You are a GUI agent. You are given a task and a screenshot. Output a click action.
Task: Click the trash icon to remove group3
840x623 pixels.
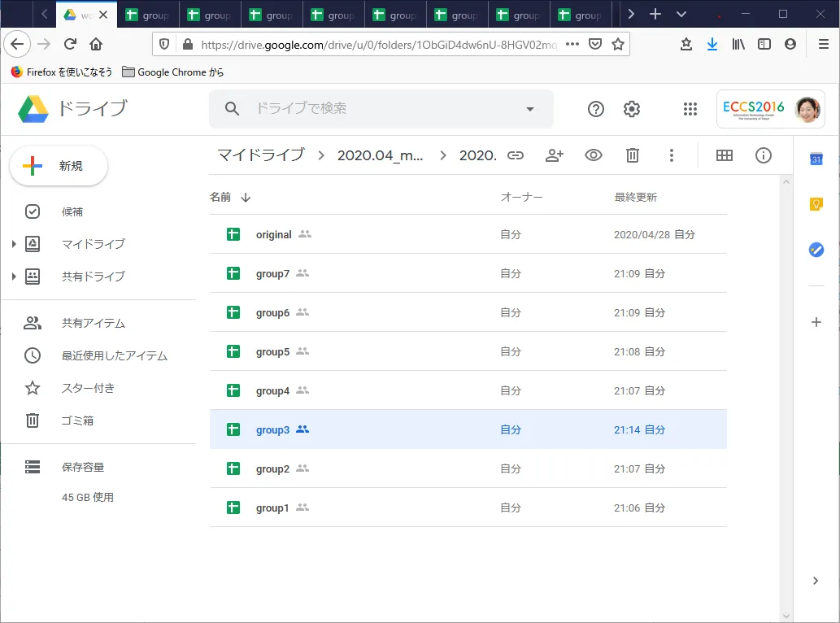(633, 155)
